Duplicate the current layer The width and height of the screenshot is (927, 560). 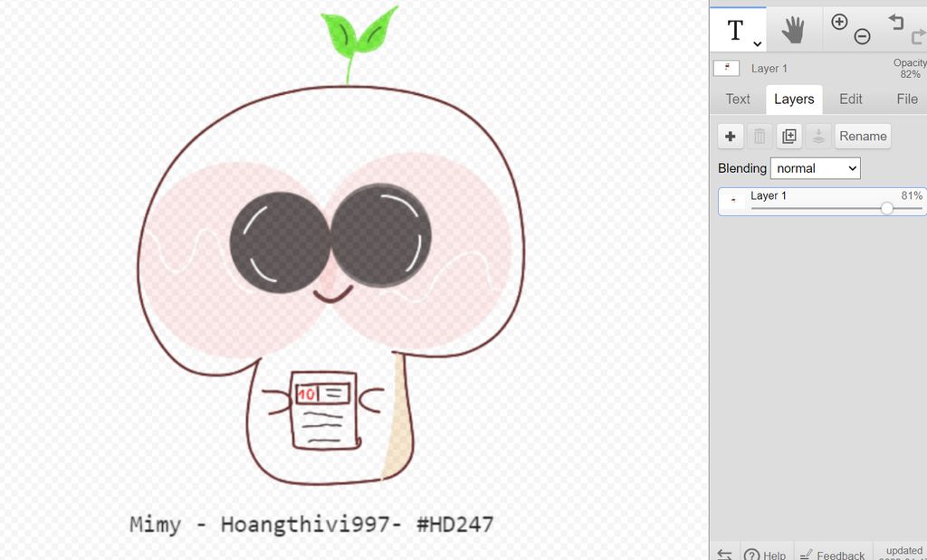click(789, 137)
